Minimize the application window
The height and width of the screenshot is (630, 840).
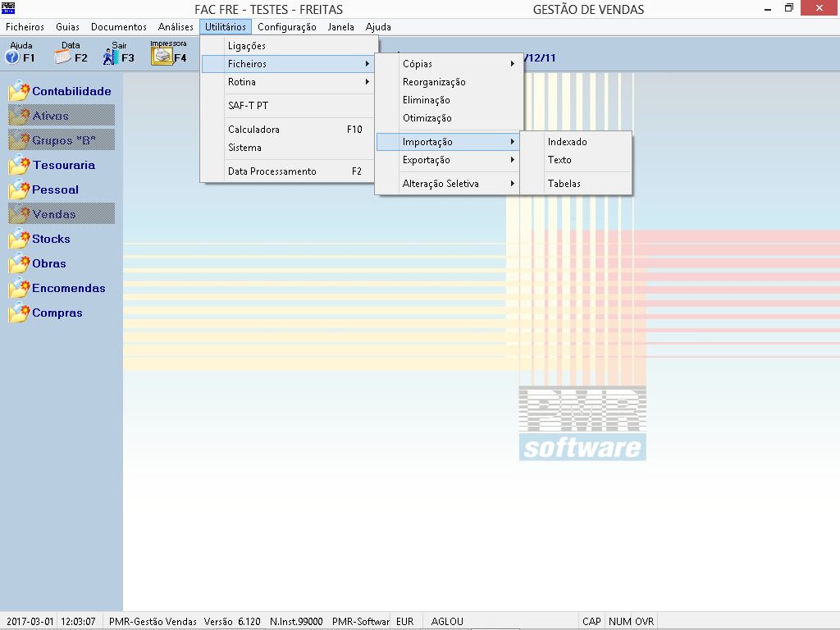tap(768, 8)
